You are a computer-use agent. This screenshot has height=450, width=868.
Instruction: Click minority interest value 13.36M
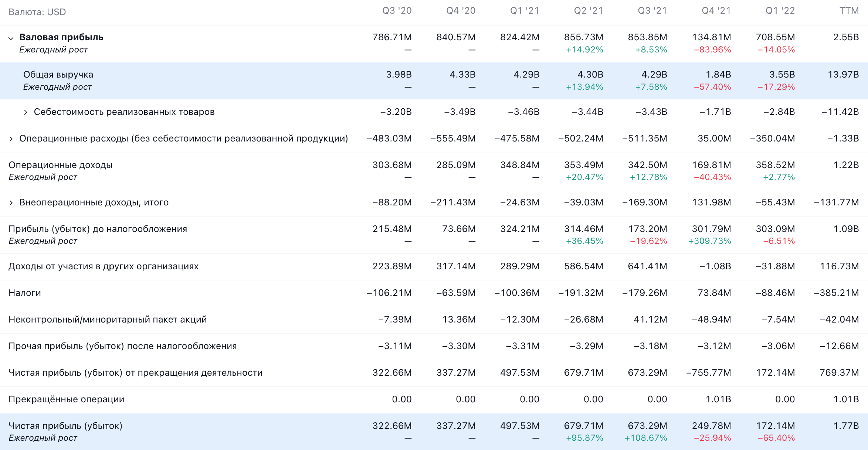pyautogui.click(x=459, y=320)
